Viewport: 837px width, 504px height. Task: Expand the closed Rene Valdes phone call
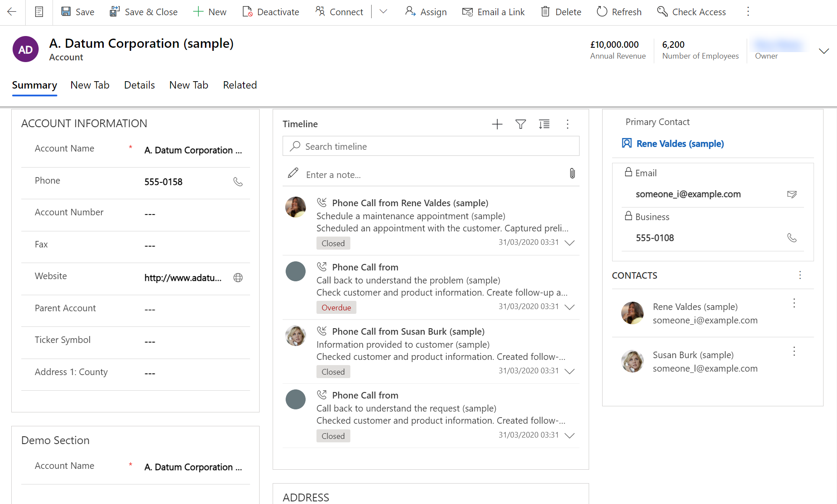pyautogui.click(x=569, y=242)
